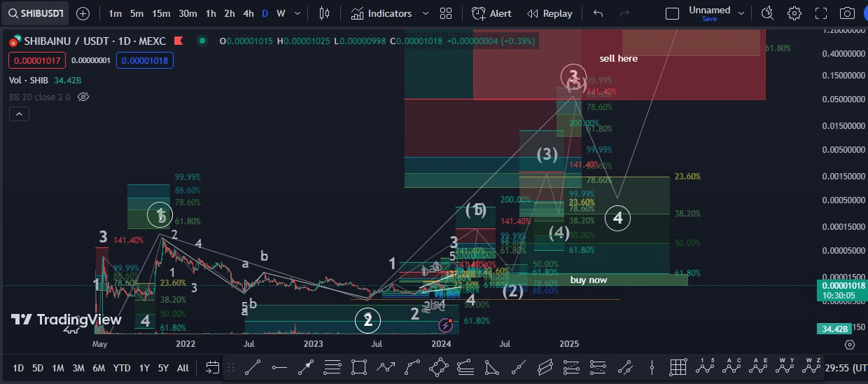868x384 pixels.
Task: Click the Undo arrow
Action: pos(598,13)
